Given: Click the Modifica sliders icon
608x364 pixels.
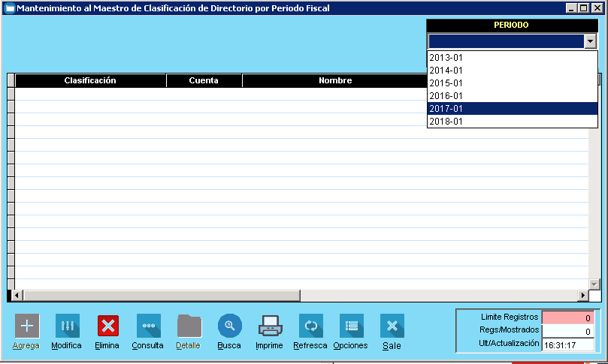Looking at the screenshot, I should click(x=67, y=326).
